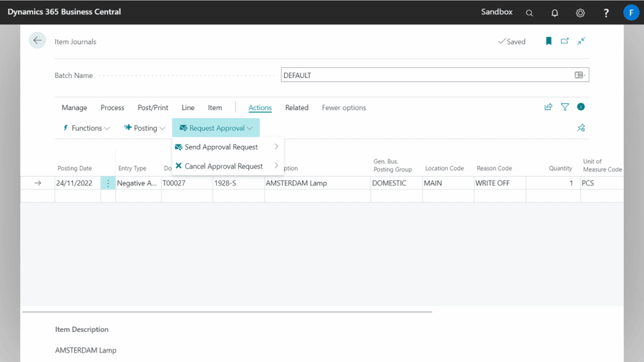Click the back arrow button

37,41
